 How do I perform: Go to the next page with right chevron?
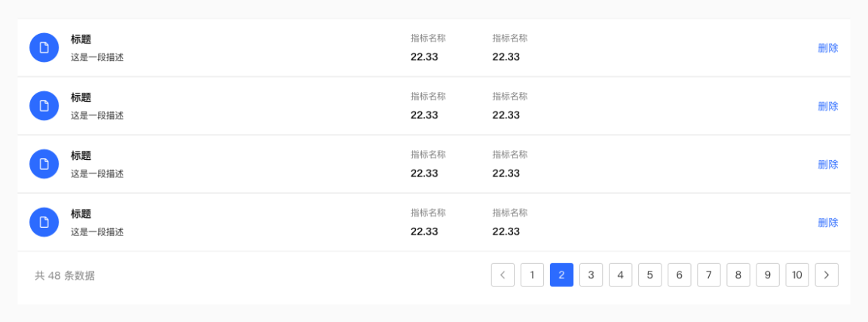tap(827, 275)
